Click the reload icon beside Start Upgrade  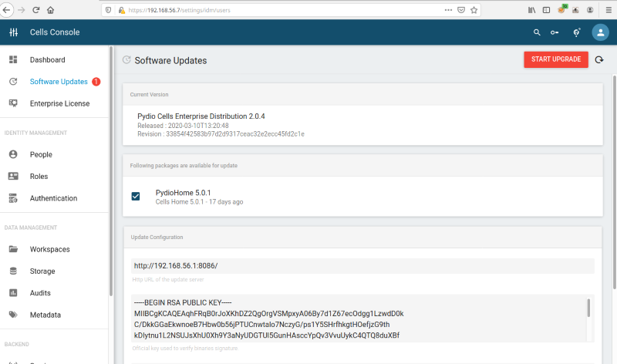[599, 60]
